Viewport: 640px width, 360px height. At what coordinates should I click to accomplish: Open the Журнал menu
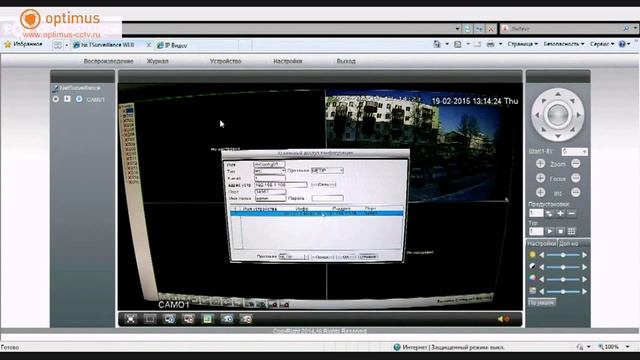coord(157,61)
